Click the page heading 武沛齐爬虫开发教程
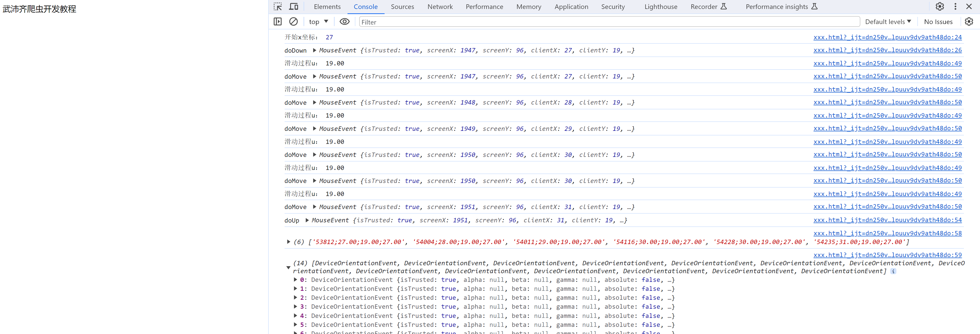 [x=40, y=9]
